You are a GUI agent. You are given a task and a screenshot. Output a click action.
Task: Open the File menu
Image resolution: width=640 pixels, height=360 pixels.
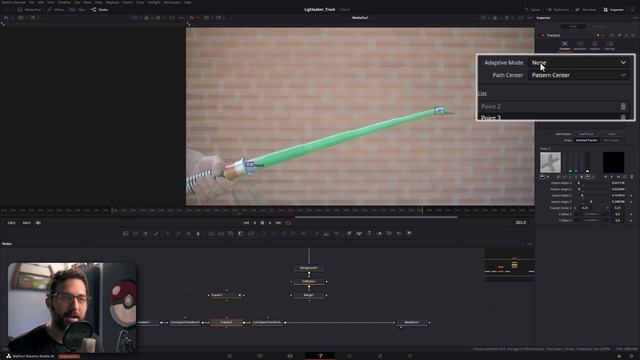click(31, 2)
